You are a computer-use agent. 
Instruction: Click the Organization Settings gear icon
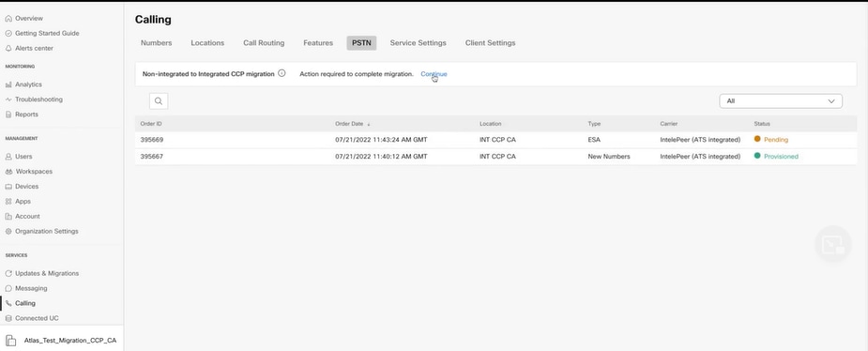[8, 232]
